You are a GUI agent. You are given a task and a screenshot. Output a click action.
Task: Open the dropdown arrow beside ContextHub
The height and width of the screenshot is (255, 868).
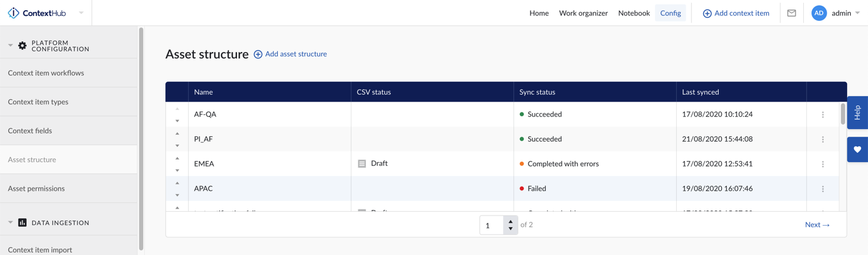(81, 13)
